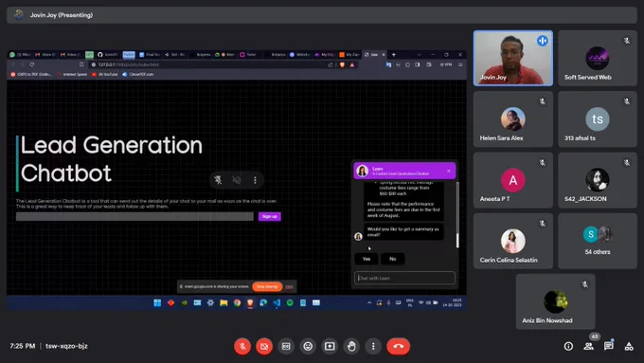Mute the presentation audio overlay icon

pos(237,180)
